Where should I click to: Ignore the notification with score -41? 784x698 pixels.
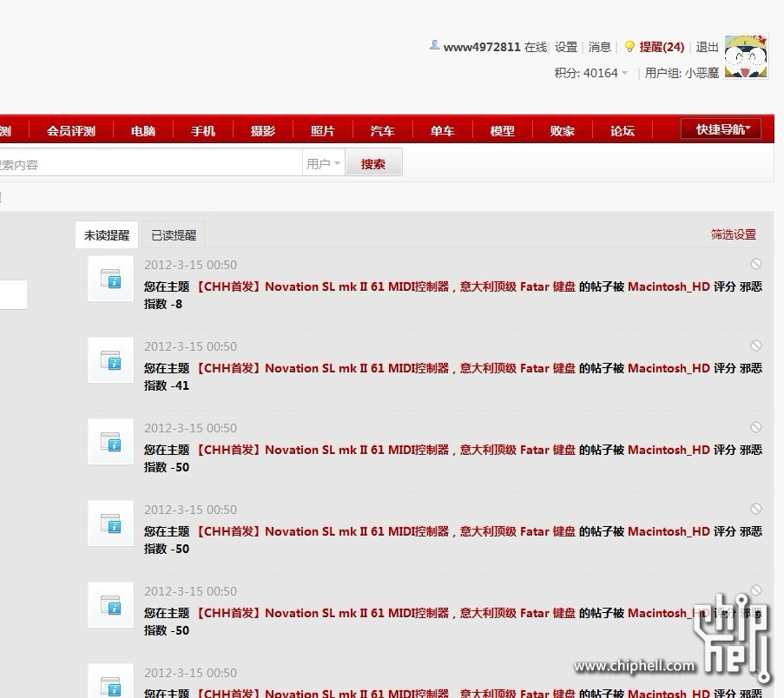tap(756, 346)
